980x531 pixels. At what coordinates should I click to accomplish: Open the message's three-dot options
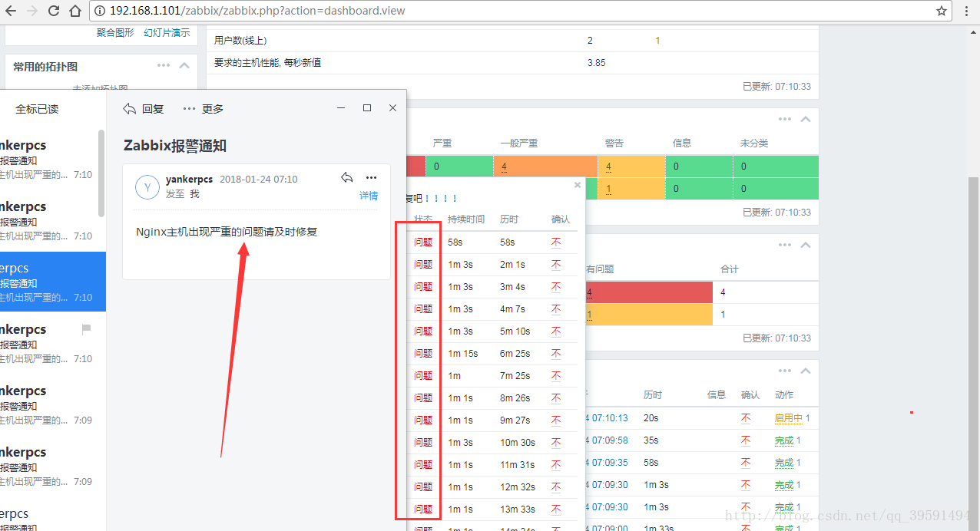click(x=371, y=178)
